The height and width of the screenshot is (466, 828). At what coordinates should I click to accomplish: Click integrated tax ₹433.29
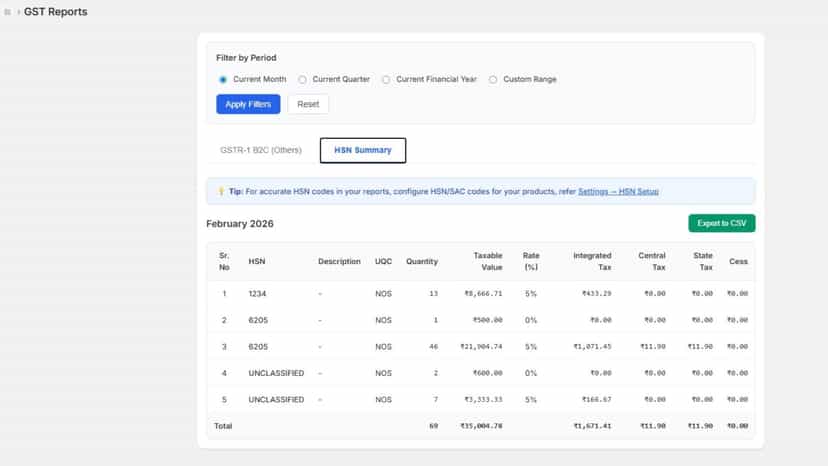596,294
